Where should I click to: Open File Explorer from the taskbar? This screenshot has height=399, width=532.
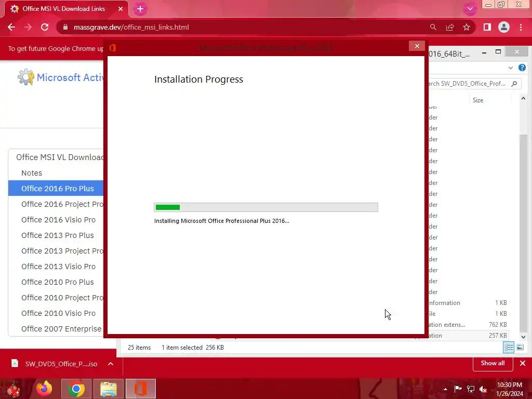[108, 389]
